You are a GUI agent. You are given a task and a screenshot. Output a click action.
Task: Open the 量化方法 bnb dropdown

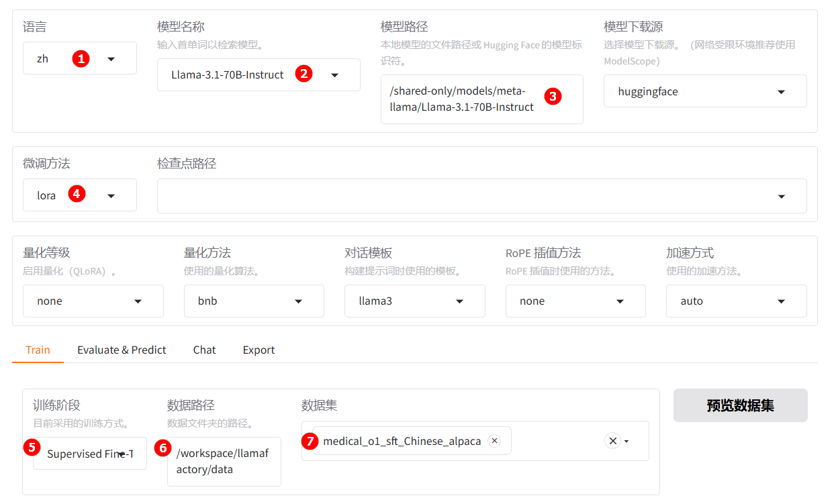[299, 301]
